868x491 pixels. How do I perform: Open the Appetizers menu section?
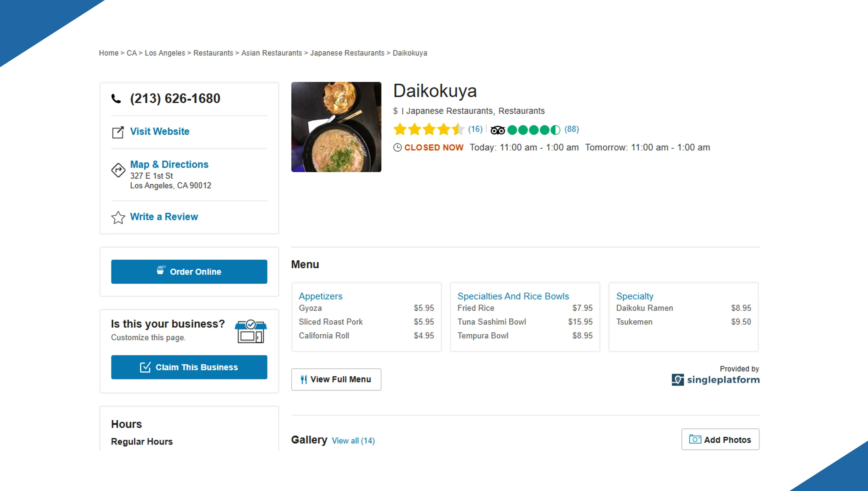321,296
